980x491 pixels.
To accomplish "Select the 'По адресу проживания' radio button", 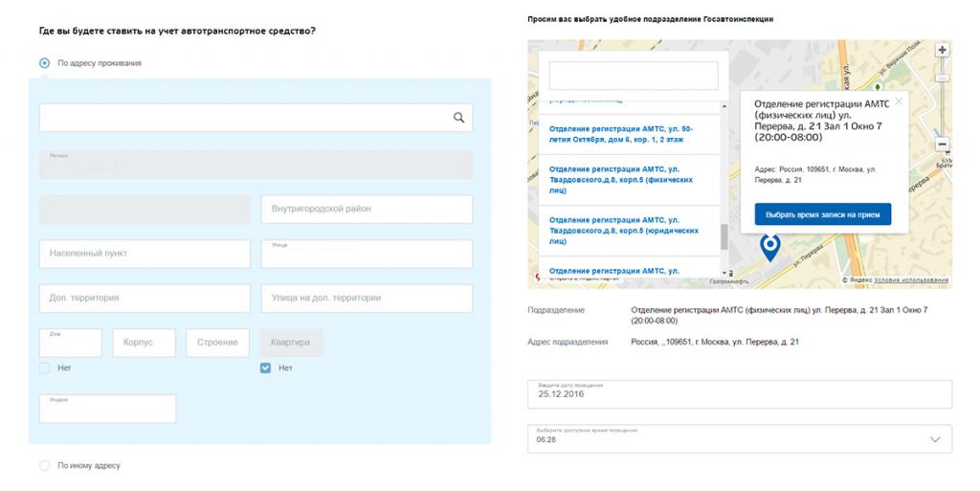I will point(44,63).
